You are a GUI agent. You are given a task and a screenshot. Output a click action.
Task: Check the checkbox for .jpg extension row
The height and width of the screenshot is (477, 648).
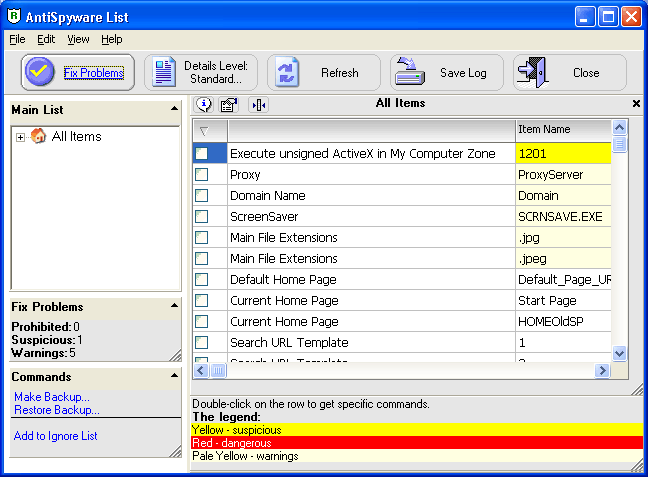click(202, 237)
